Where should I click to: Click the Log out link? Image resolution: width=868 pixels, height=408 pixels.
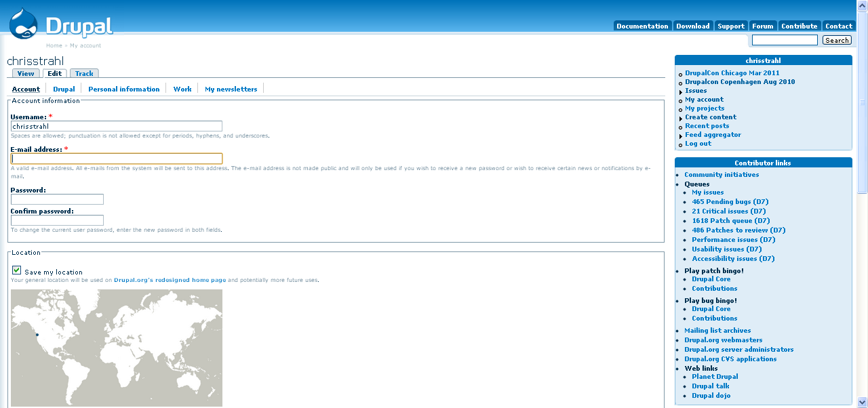pos(698,144)
